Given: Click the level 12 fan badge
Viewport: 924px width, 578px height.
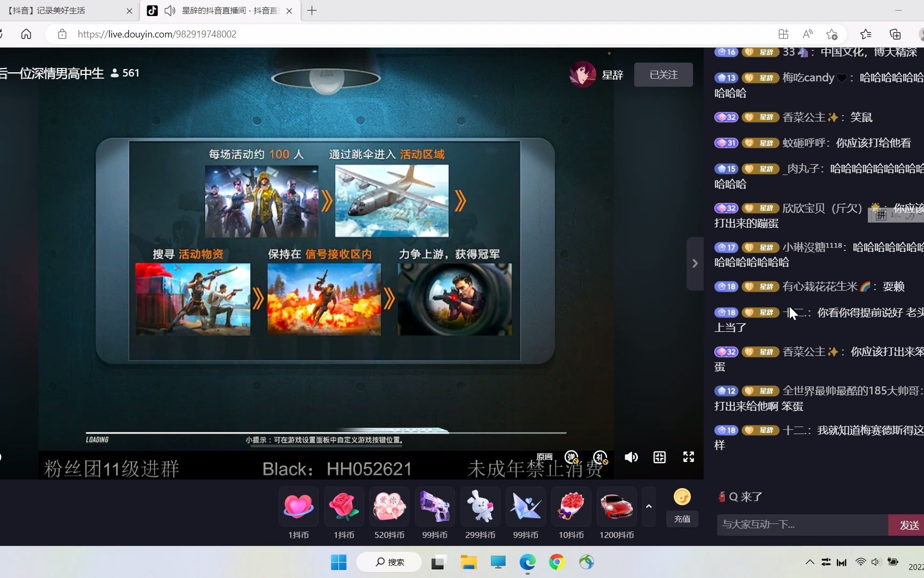Looking at the screenshot, I should pyautogui.click(x=726, y=391).
